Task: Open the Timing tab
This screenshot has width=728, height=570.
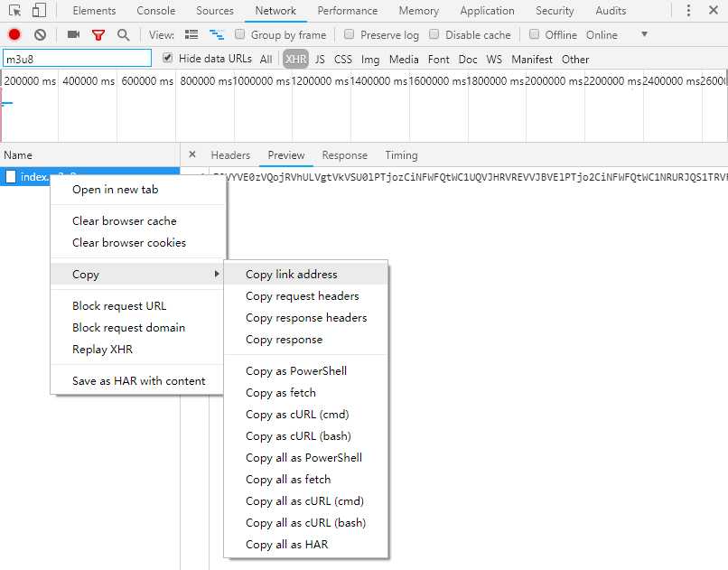Action: coord(401,155)
